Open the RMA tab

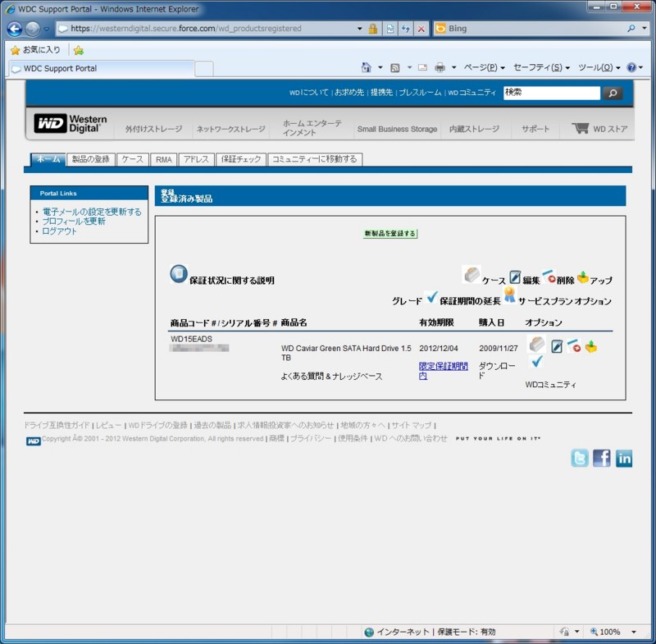coord(164,159)
